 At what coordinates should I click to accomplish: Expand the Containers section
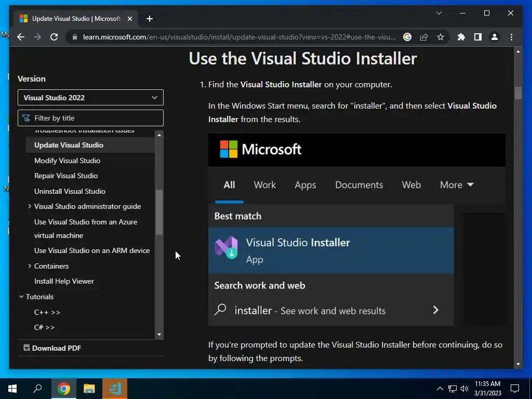point(30,266)
